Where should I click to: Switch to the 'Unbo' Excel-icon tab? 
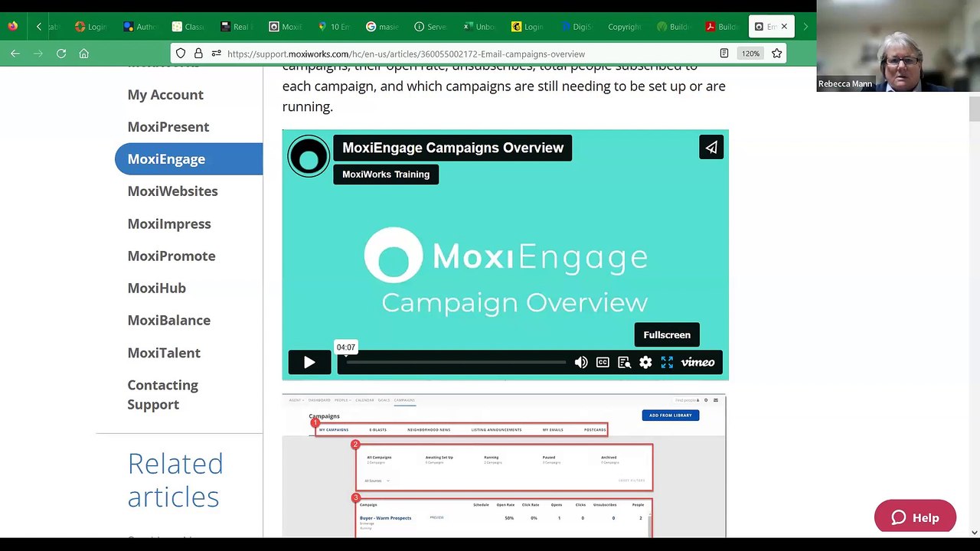(x=479, y=26)
